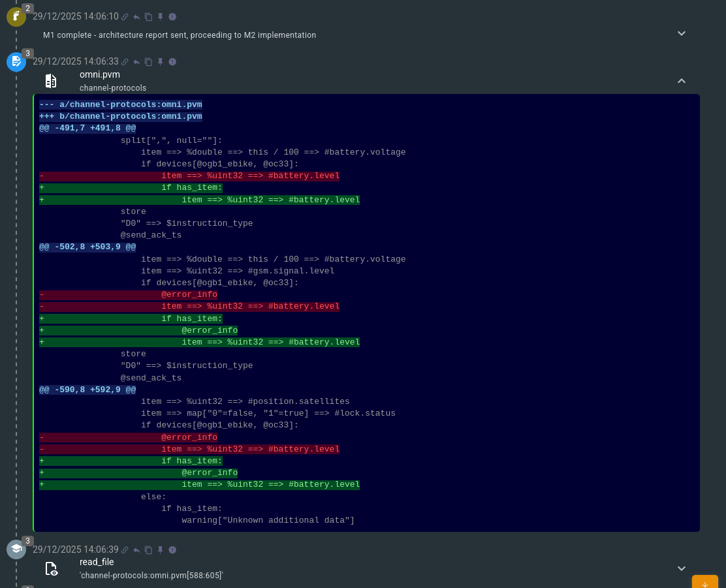Click the footsteps avatar icon
726x588 pixels.
click(16, 16)
